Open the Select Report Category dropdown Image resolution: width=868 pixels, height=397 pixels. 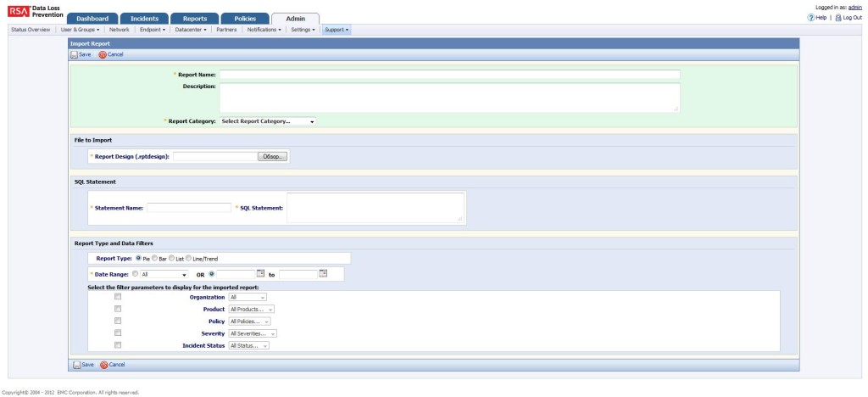267,121
